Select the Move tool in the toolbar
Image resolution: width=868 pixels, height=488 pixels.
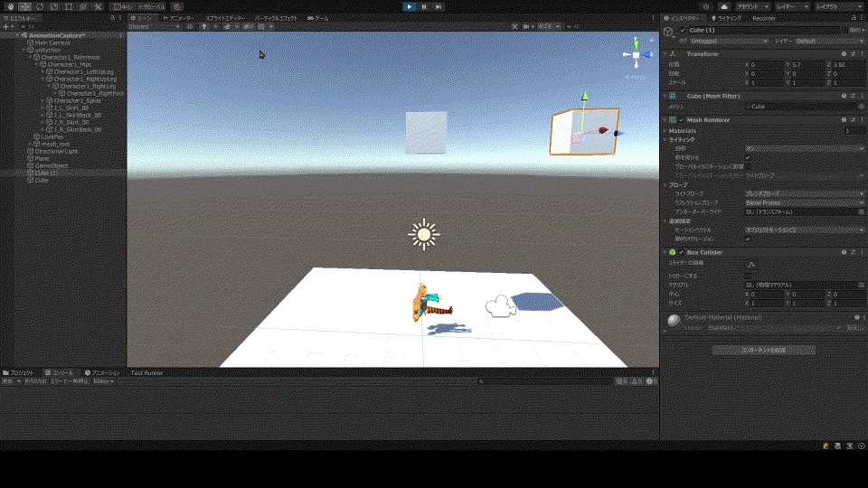(25, 6)
